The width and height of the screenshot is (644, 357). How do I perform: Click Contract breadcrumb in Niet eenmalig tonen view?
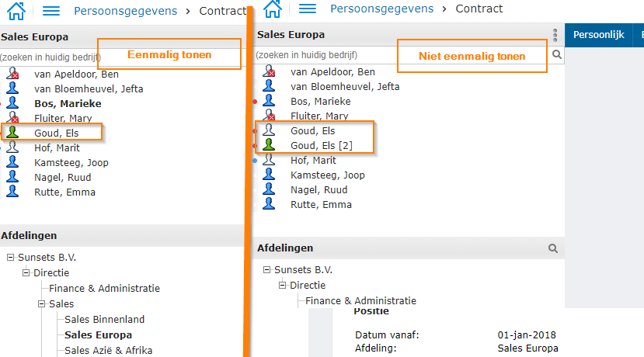(479, 9)
